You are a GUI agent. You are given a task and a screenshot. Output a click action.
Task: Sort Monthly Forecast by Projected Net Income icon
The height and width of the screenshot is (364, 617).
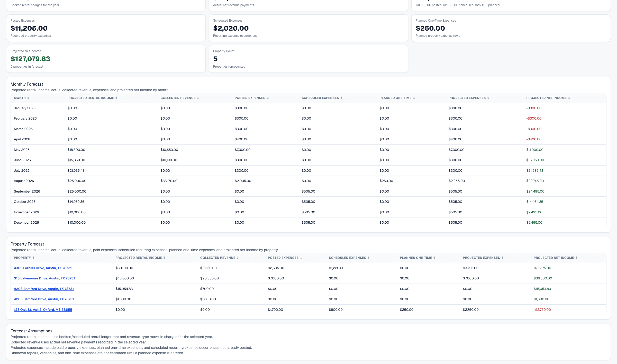pos(569,98)
